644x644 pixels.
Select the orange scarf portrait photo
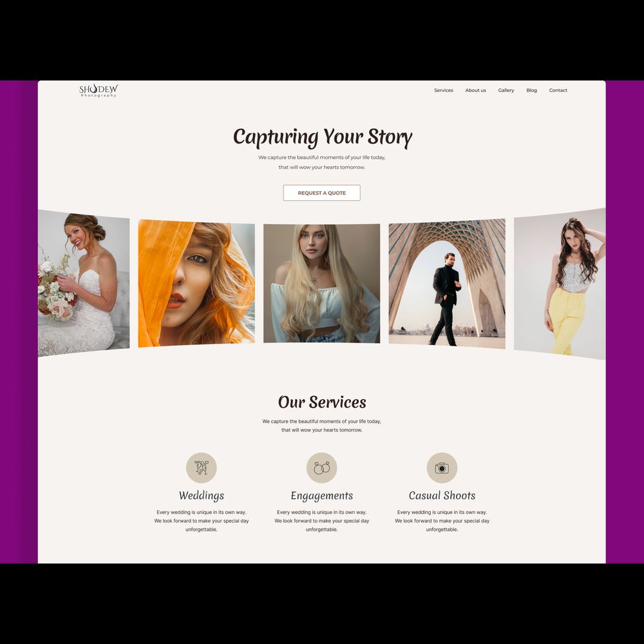(x=196, y=283)
